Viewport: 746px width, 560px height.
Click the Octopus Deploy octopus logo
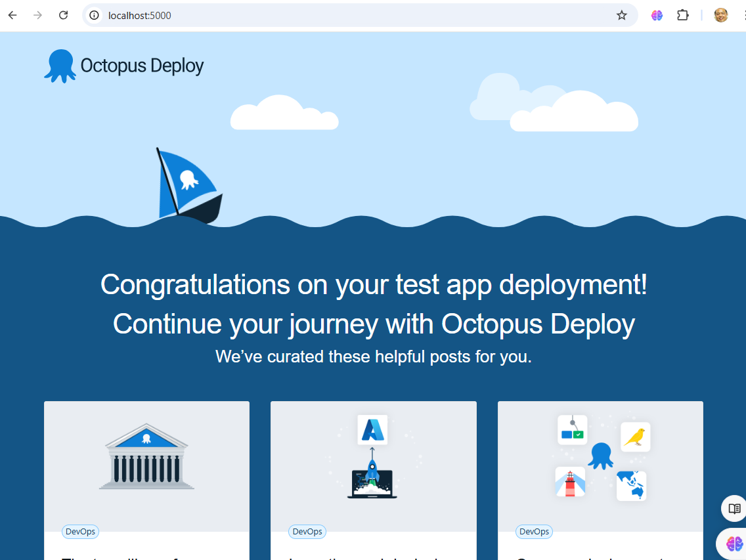point(60,66)
